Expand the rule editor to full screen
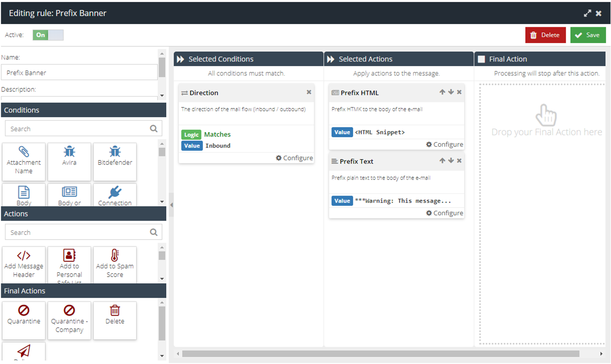Image resolution: width=611 pixels, height=364 pixels. coord(587,13)
